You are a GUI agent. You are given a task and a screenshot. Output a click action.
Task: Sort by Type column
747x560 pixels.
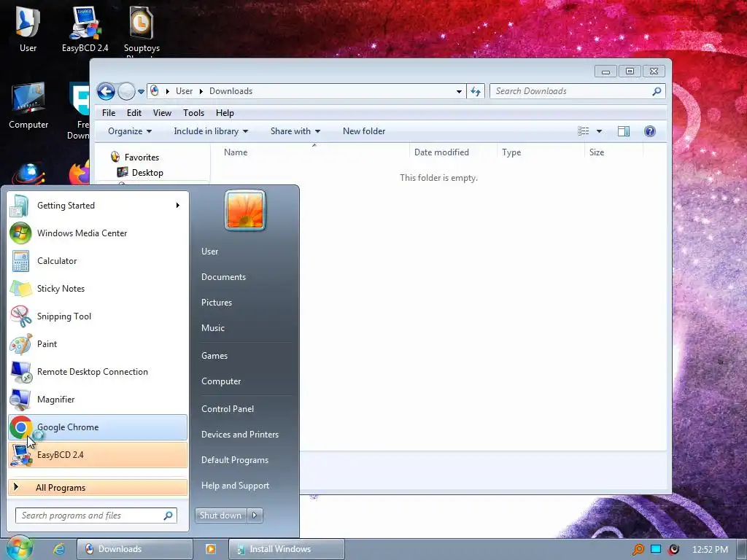[541, 152]
